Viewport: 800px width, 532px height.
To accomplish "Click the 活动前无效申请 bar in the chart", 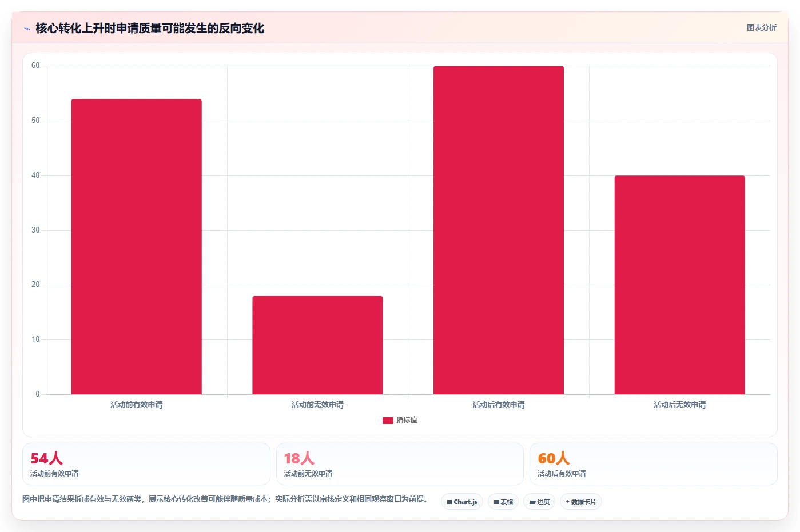I will (x=317, y=345).
